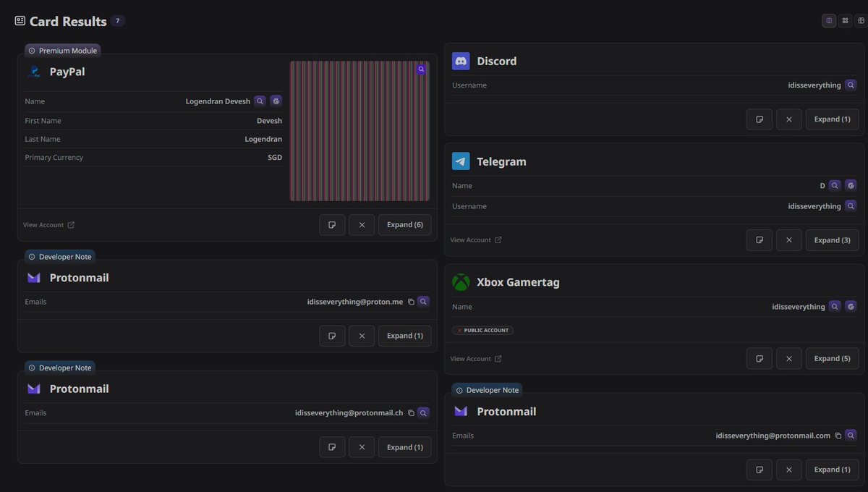The width and height of the screenshot is (868, 492).
Task: Google search the Telegram name D
Action: coord(851,185)
